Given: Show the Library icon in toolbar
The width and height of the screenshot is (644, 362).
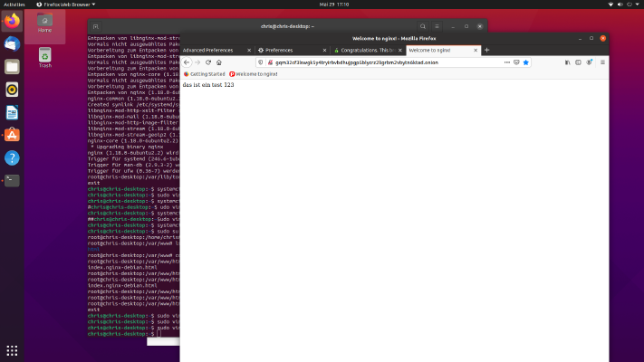Looking at the screenshot, I should (567, 62).
